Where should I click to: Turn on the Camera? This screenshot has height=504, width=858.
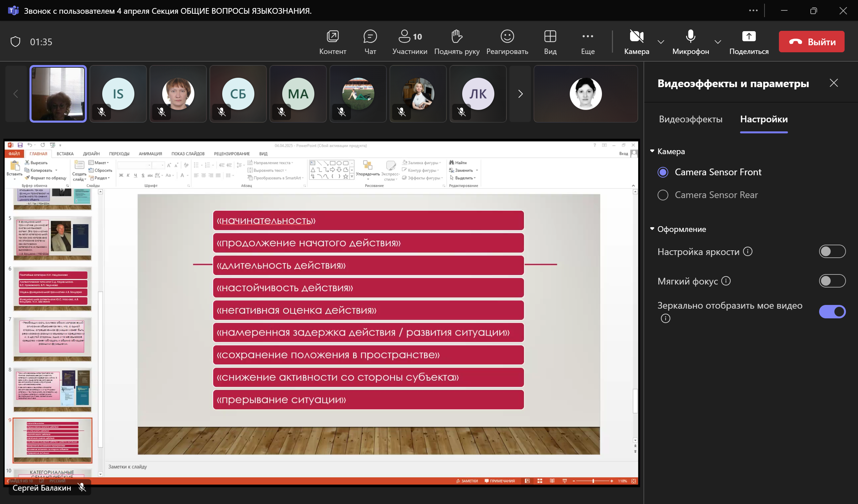pyautogui.click(x=636, y=42)
